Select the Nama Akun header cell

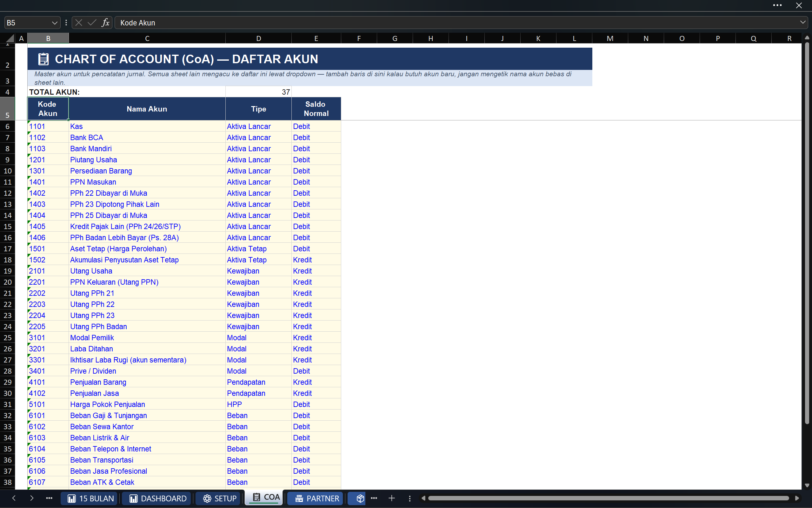pyautogui.click(x=147, y=109)
